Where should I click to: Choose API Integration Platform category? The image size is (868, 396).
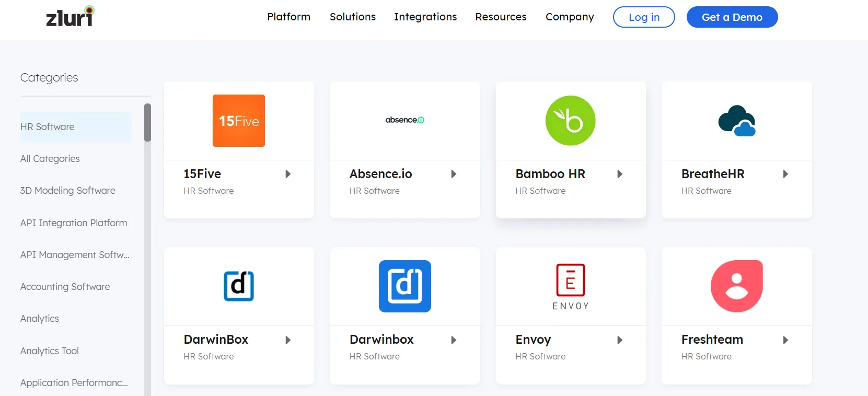[x=74, y=223]
